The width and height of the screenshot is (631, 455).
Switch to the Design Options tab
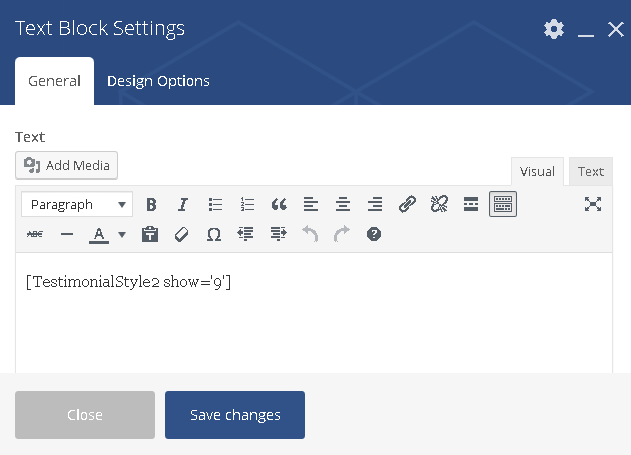click(158, 81)
